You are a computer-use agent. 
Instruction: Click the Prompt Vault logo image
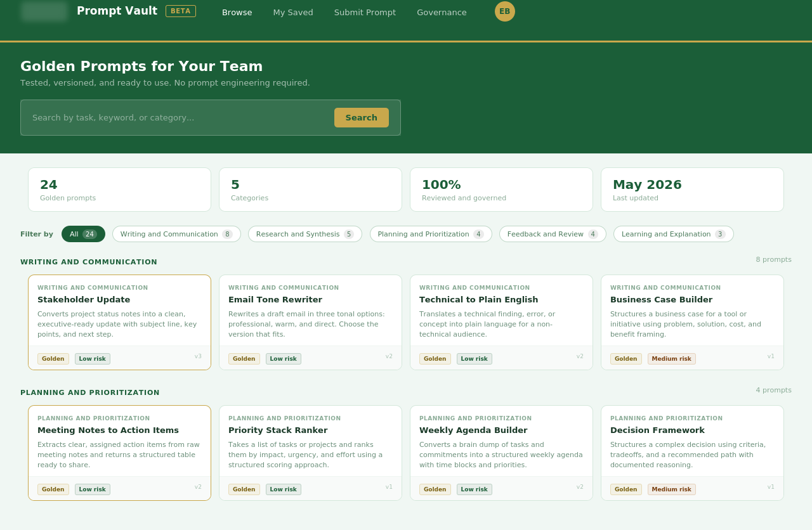tap(44, 11)
